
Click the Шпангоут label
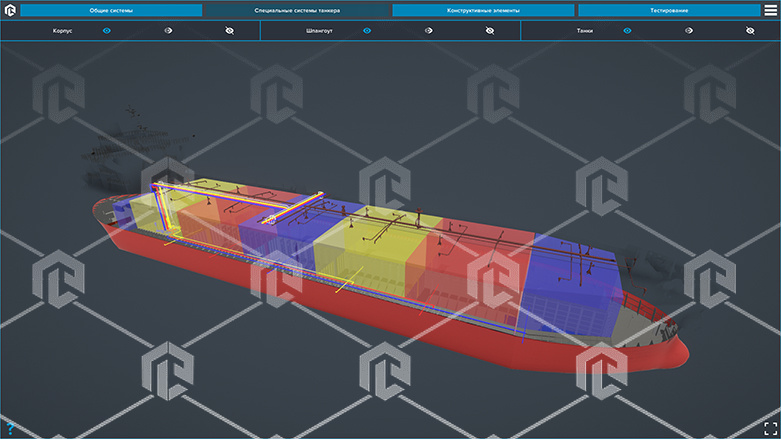[x=319, y=31]
